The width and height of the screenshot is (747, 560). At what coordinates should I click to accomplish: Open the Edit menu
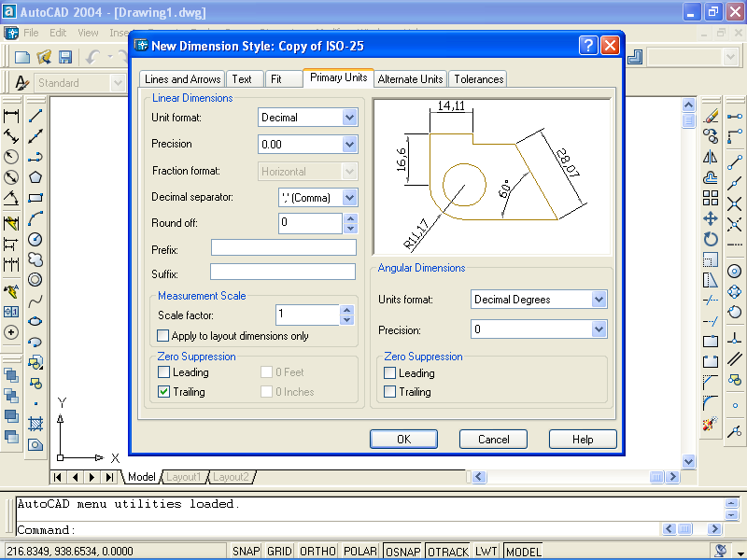click(58, 33)
